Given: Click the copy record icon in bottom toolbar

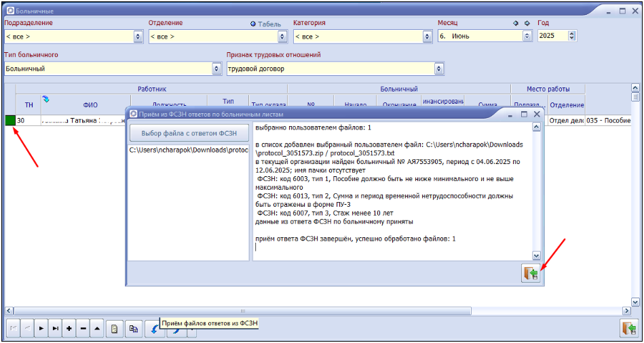Looking at the screenshot, I should [x=134, y=329].
